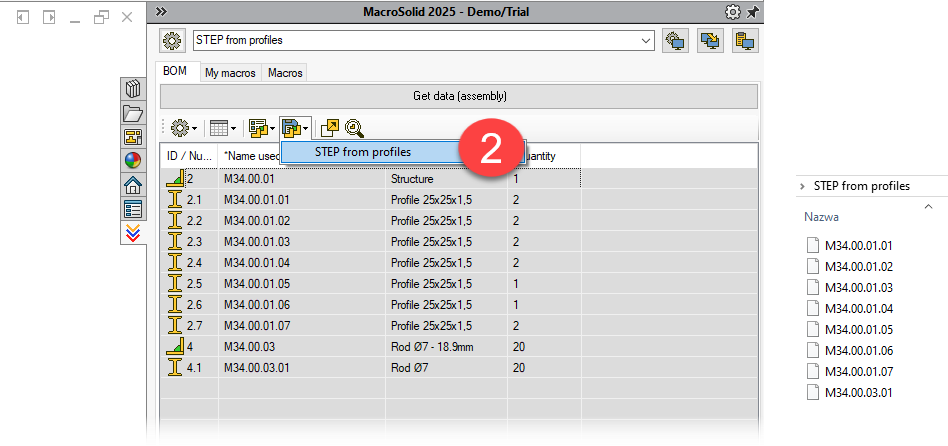Click structure icon of row 2

[174, 178]
